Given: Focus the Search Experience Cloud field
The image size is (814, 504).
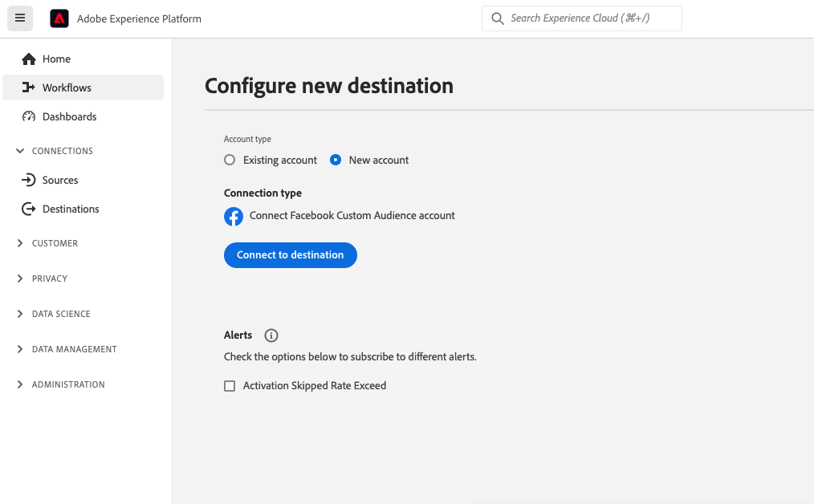Looking at the screenshot, I should point(590,18).
